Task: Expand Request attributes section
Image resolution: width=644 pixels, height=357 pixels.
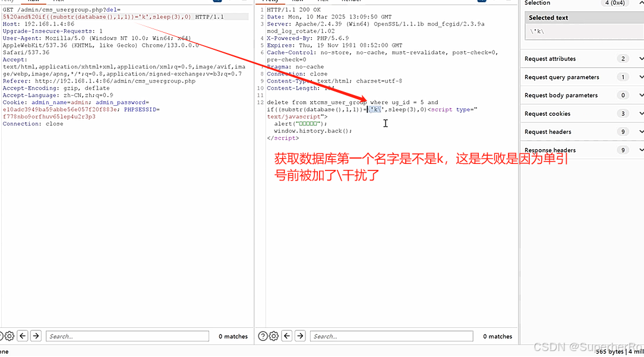Action: 640,59
